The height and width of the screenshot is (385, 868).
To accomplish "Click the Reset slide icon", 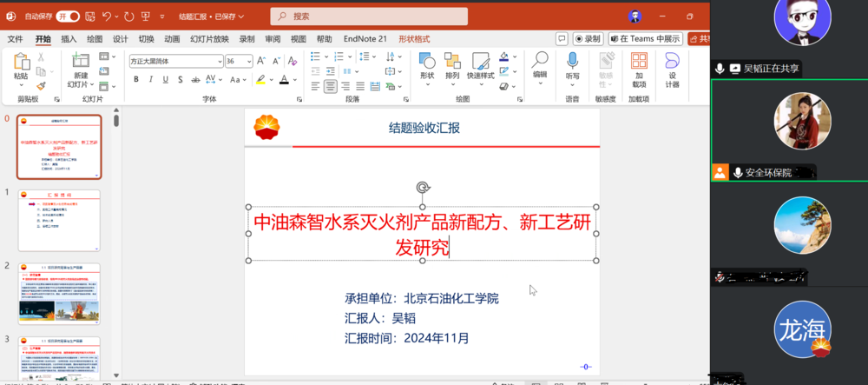I will coord(104,71).
